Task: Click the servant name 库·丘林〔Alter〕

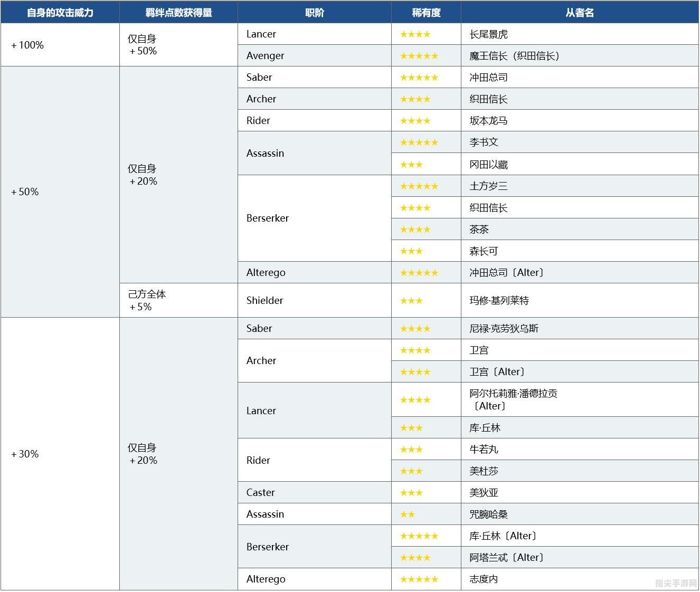Action: (503, 536)
